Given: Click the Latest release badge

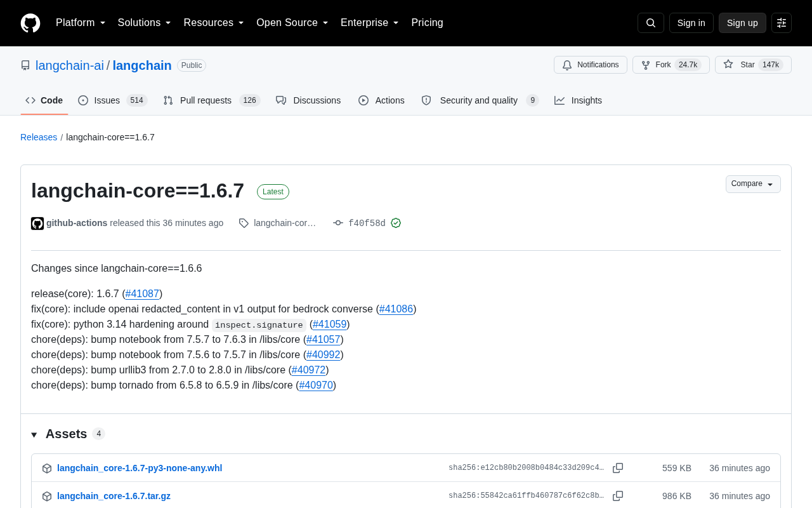Looking at the screenshot, I should (273, 192).
